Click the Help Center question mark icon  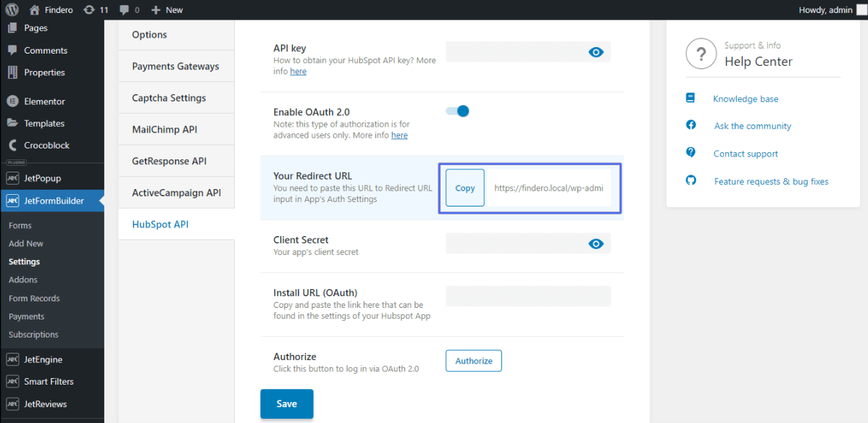pyautogui.click(x=701, y=54)
